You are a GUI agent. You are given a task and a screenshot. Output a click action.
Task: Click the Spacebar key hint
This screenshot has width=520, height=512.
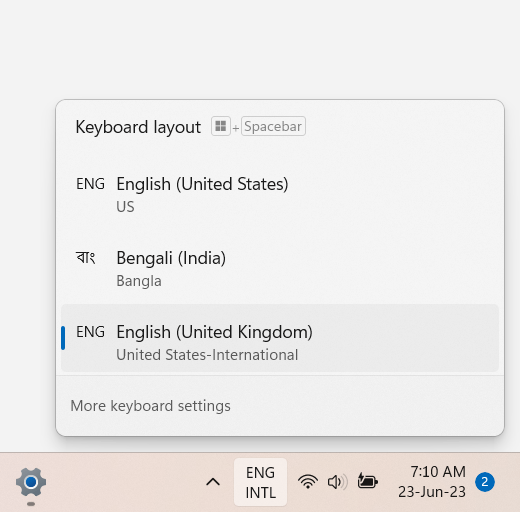[x=273, y=126]
